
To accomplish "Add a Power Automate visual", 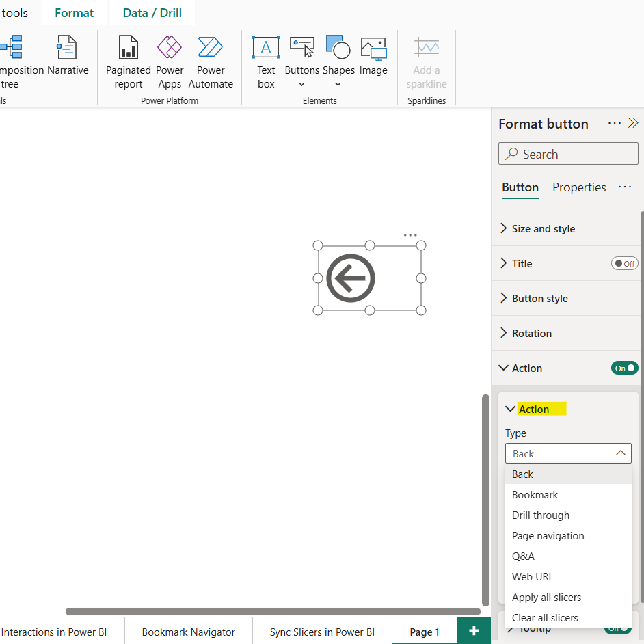I will [x=211, y=62].
